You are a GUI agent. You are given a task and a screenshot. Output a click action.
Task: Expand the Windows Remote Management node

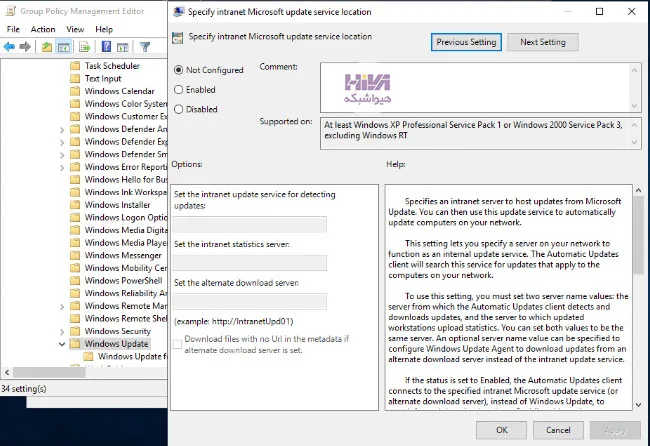pyautogui.click(x=62, y=307)
